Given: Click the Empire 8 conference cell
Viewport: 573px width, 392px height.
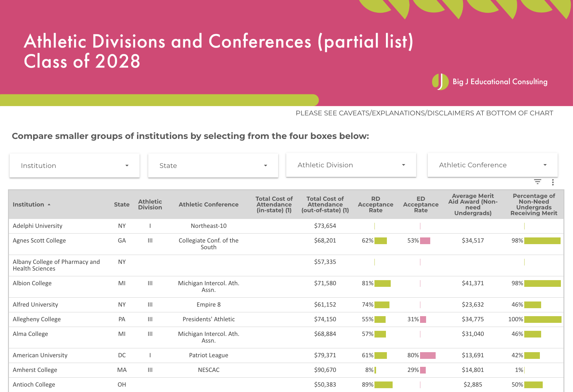Looking at the screenshot, I should click(209, 305).
